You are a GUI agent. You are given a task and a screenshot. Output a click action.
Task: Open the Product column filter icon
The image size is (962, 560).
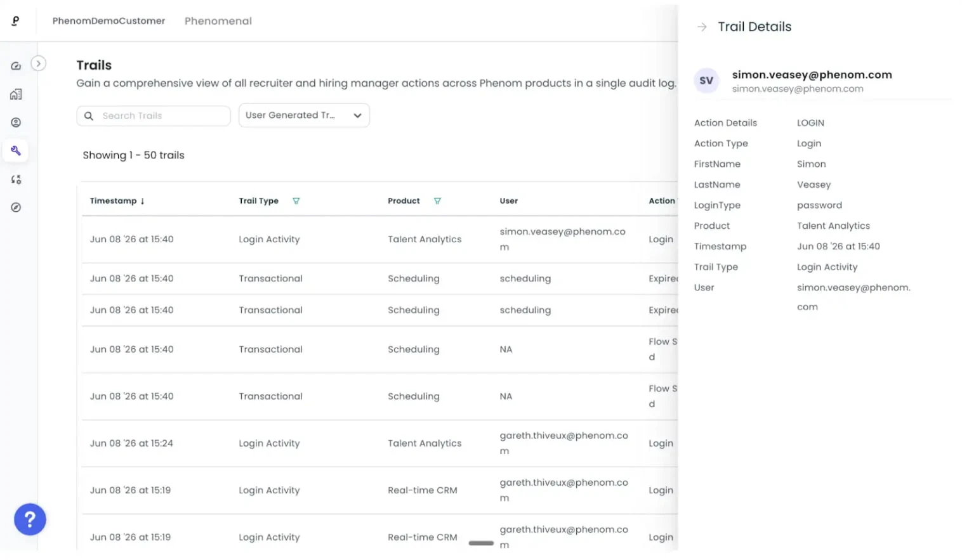[x=437, y=201]
